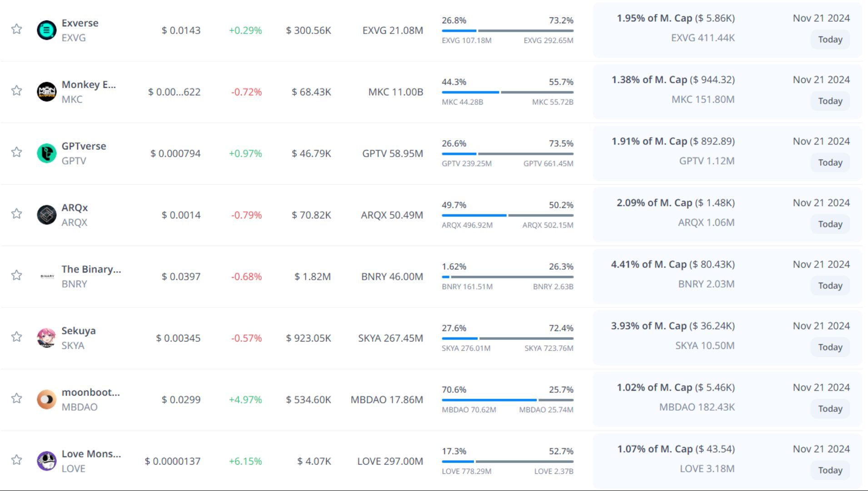Click the moonboots MBDAO logo icon
The height and width of the screenshot is (491, 868).
click(46, 400)
